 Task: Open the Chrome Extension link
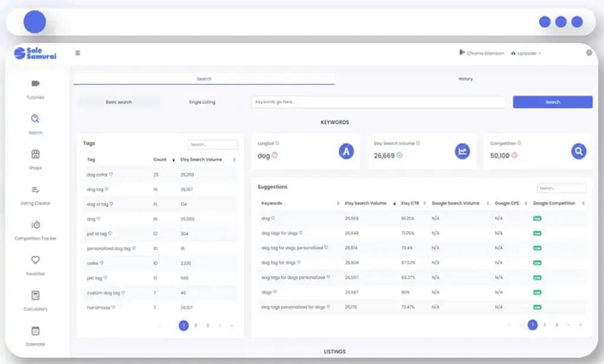coord(481,53)
